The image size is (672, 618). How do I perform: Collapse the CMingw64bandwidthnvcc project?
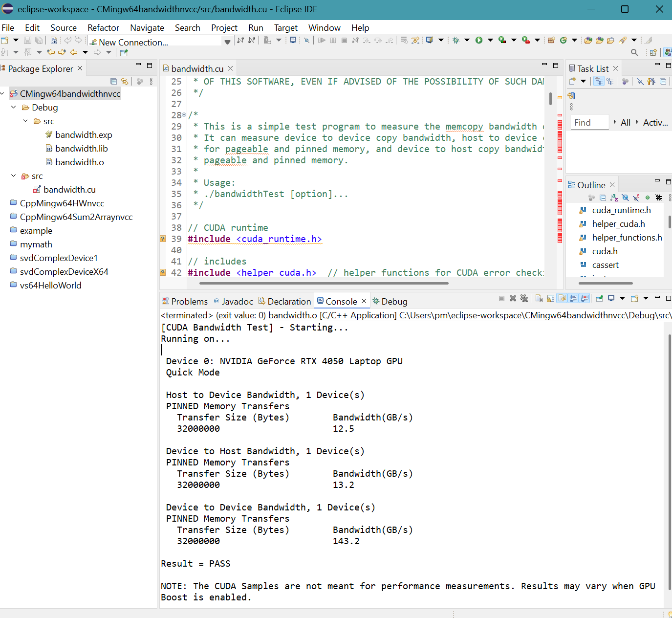2,94
